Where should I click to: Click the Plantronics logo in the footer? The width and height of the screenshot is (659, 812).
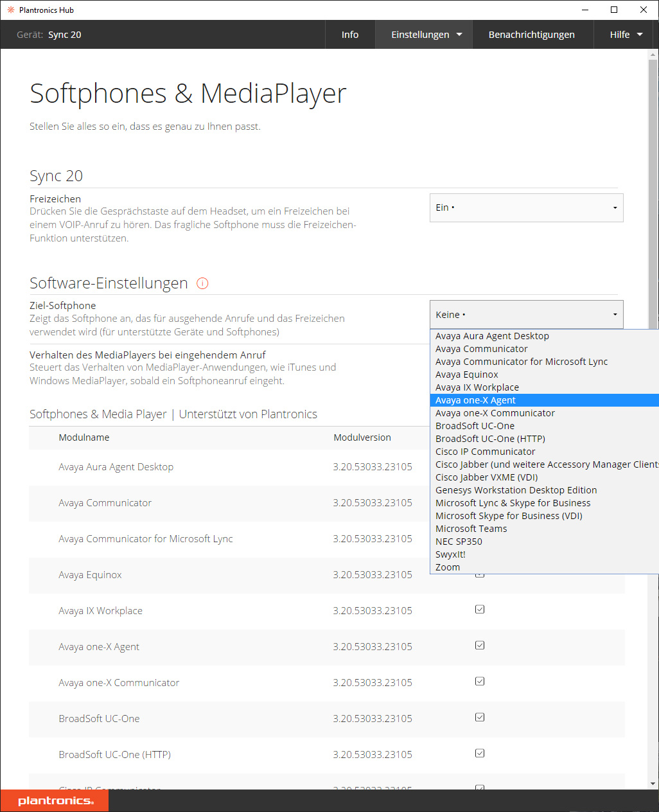pyautogui.click(x=55, y=800)
